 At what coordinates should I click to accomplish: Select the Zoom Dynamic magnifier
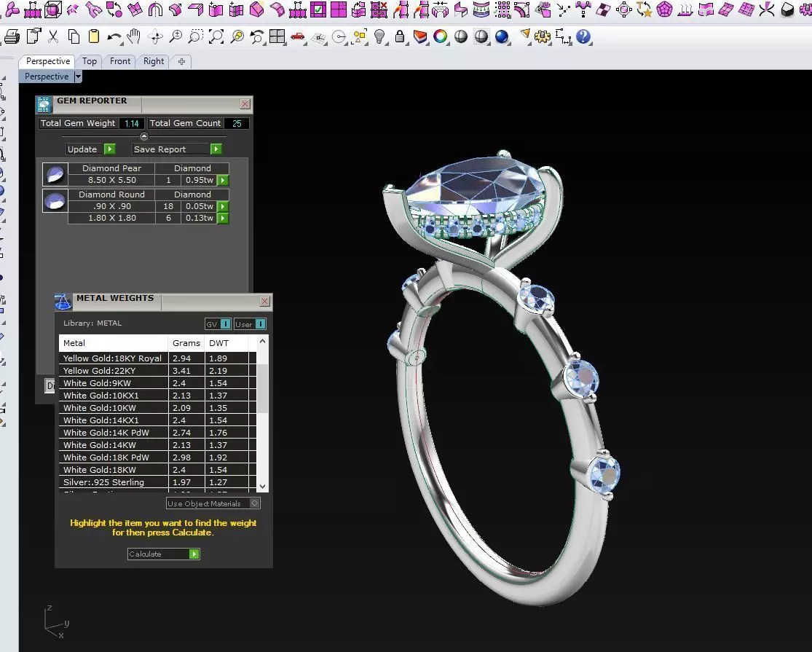[x=176, y=36]
